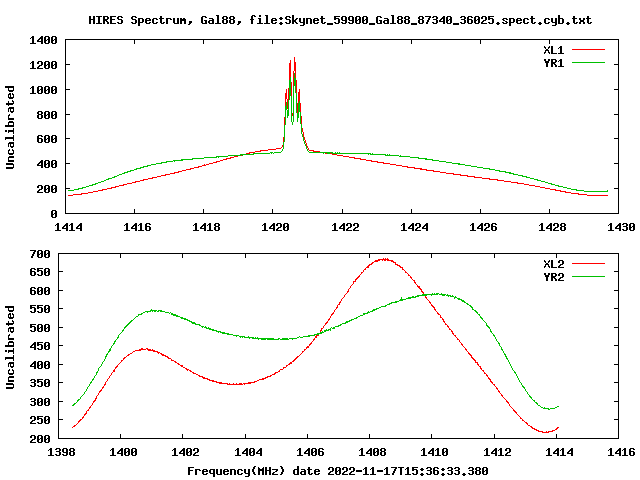640x480 pixels.
Task: Click the red XL2 curve peak near 1408
Action: [x=384, y=259]
